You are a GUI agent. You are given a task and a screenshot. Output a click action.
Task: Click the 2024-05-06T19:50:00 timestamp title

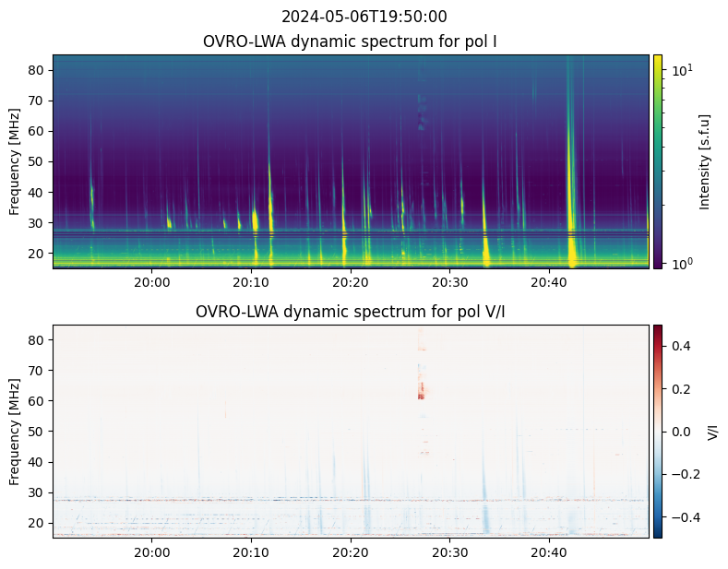coord(364,17)
